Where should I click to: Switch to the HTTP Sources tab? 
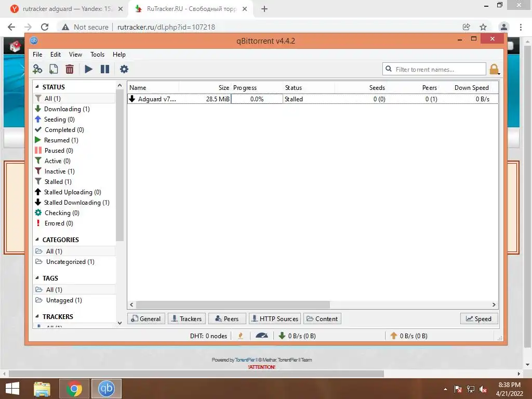tap(275, 318)
